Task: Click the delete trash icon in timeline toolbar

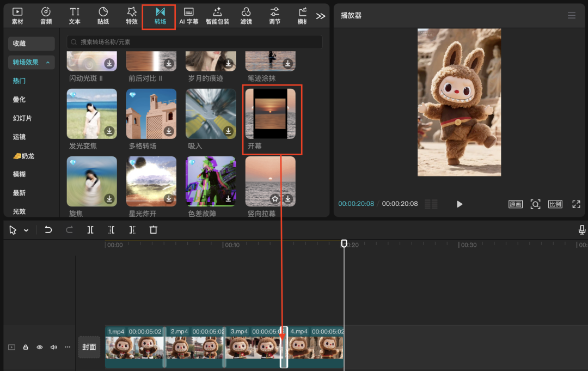Action: point(154,230)
